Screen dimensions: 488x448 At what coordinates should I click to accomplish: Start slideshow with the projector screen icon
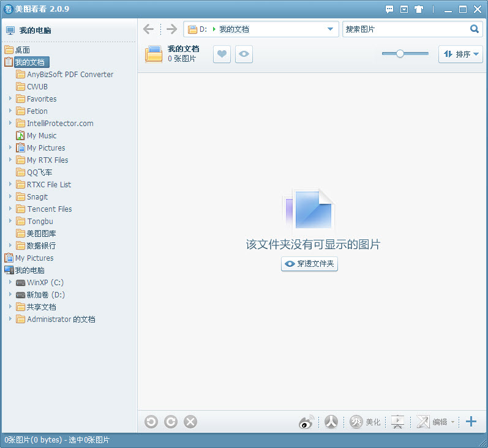pyautogui.click(x=397, y=422)
